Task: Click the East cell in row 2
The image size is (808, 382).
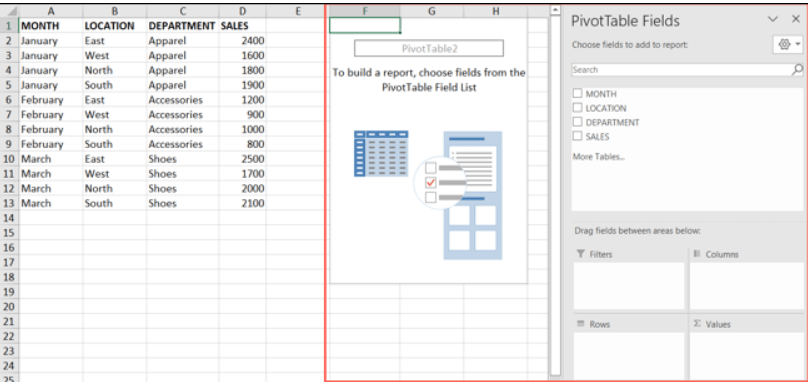Action: click(x=114, y=40)
